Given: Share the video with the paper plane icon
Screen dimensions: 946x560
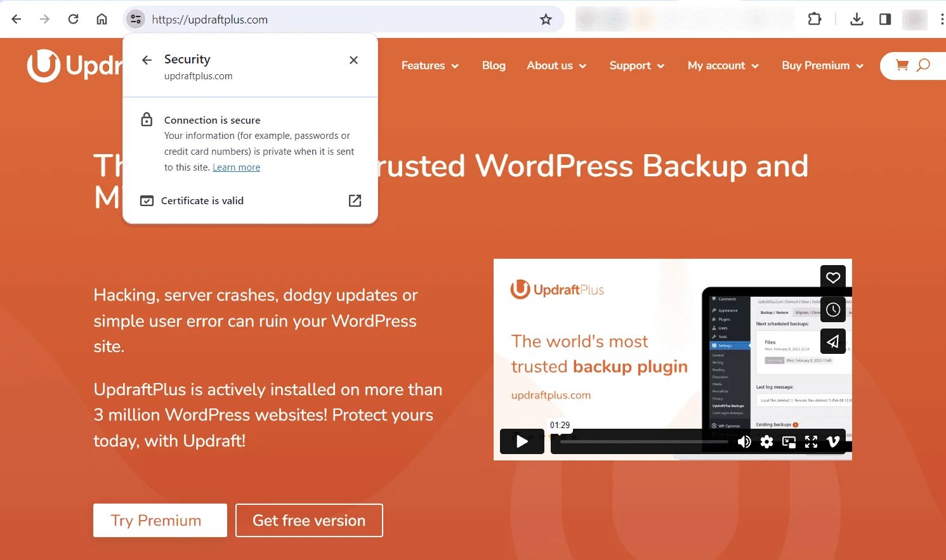Looking at the screenshot, I should [x=833, y=341].
